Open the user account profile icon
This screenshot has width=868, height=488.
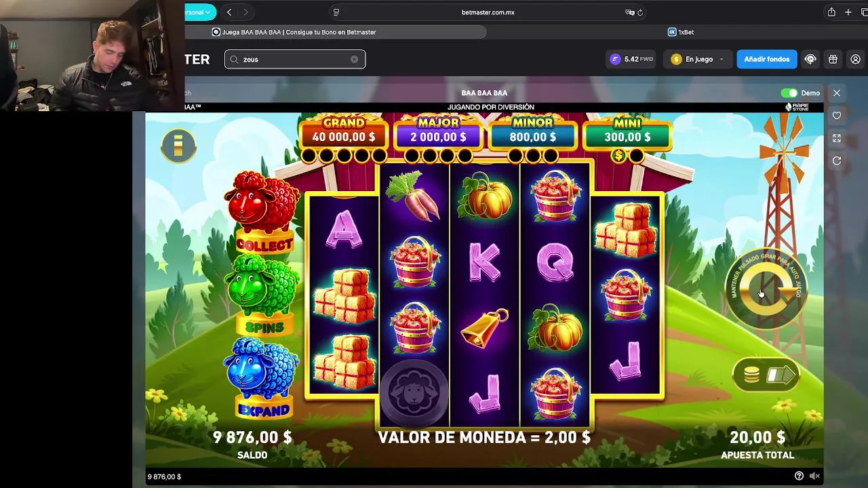(855, 59)
